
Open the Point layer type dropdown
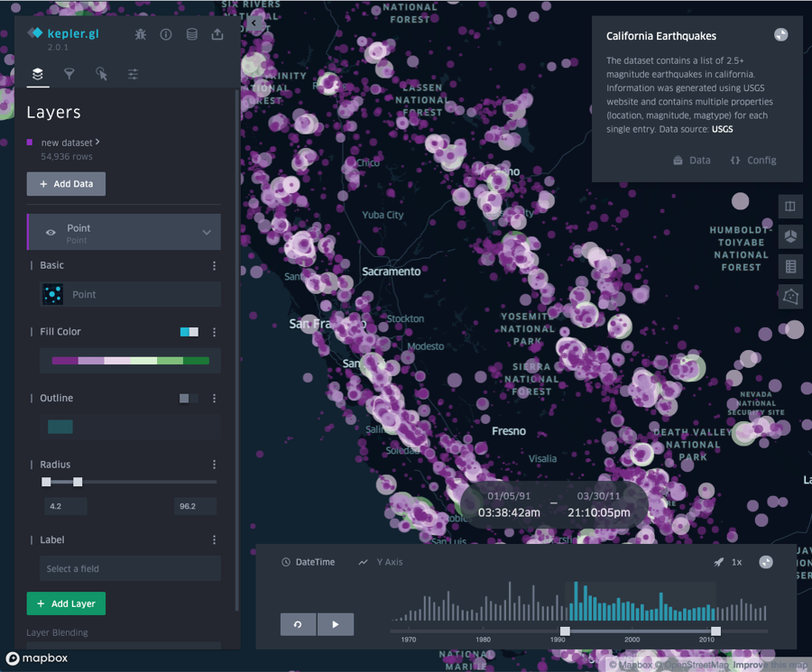tap(131, 294)
